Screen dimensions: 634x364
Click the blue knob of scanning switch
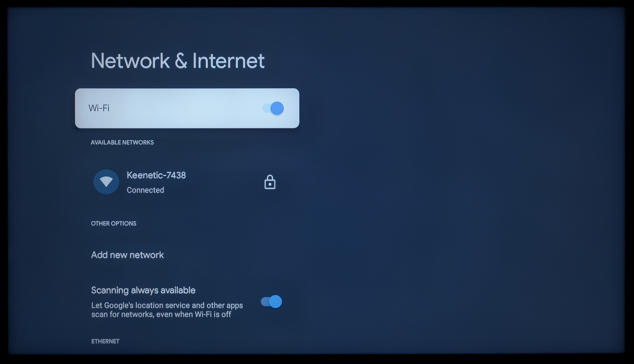coord(275,302)
